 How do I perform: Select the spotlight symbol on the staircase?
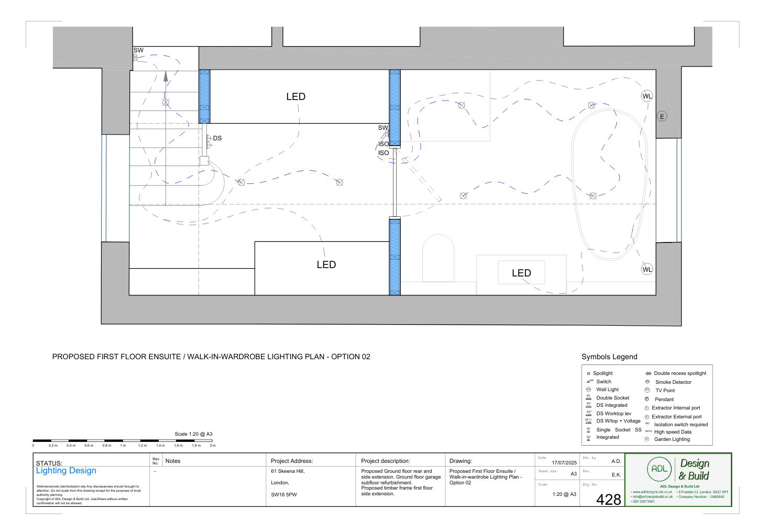pyautogui.click(x=166, y=102)
